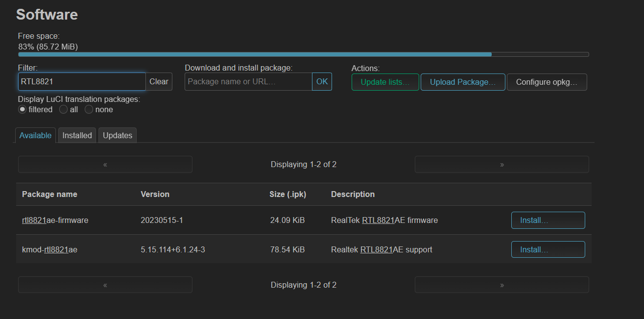The width and height of the screenshot is (644, 319).
Task: Click the Version column header
Action: [x=155, y=195]
